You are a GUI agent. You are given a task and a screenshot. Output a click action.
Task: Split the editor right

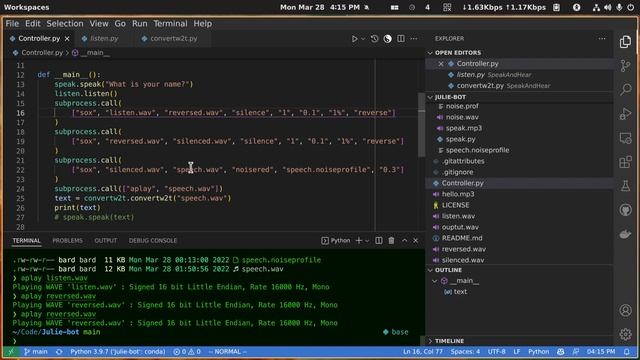pyautogui.click(x=401, y=39)
